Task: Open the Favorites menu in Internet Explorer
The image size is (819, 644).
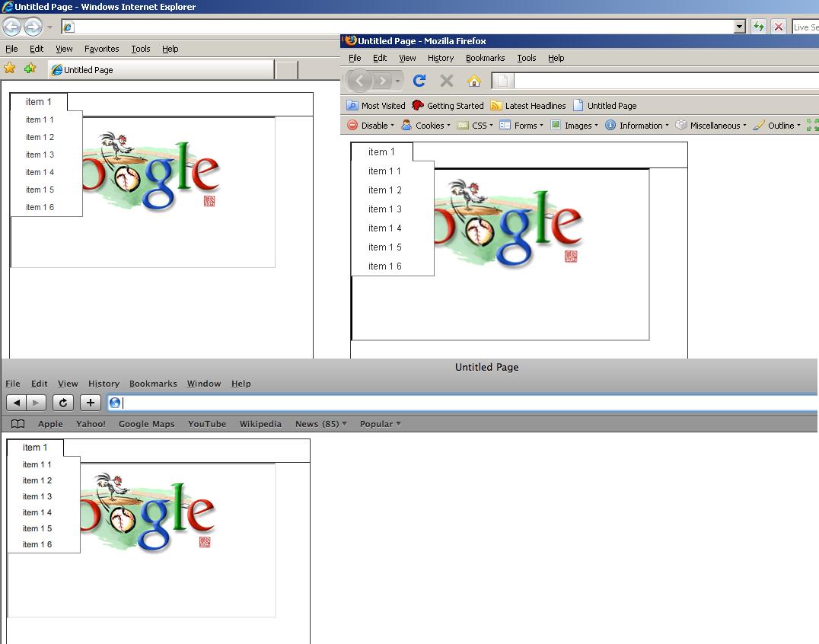Action: coord(101,49)
